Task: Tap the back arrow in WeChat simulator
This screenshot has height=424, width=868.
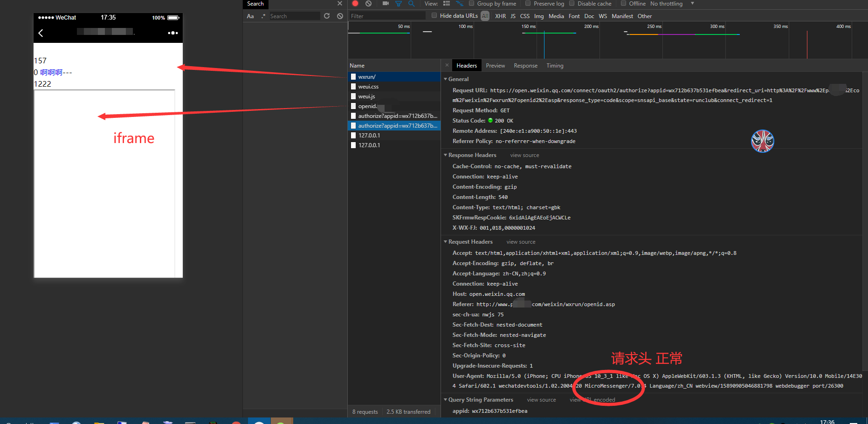Action: [x=41, y=33]
